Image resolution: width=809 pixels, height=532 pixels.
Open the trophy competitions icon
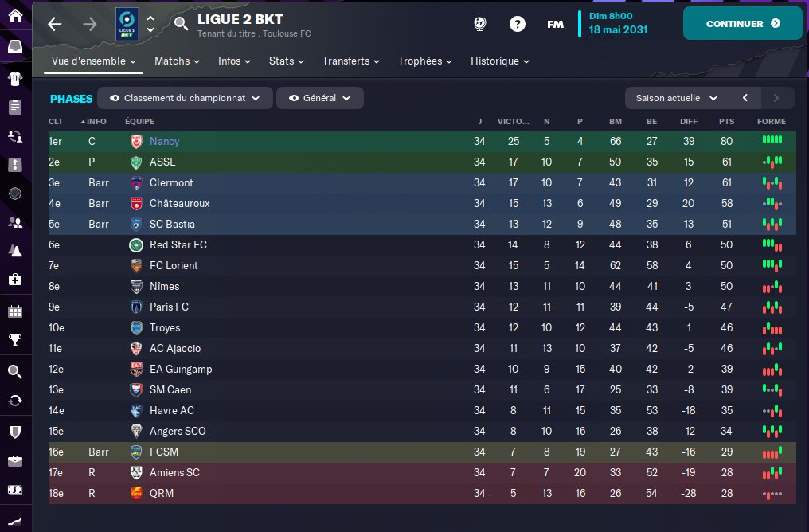click(x=15, y=341)
